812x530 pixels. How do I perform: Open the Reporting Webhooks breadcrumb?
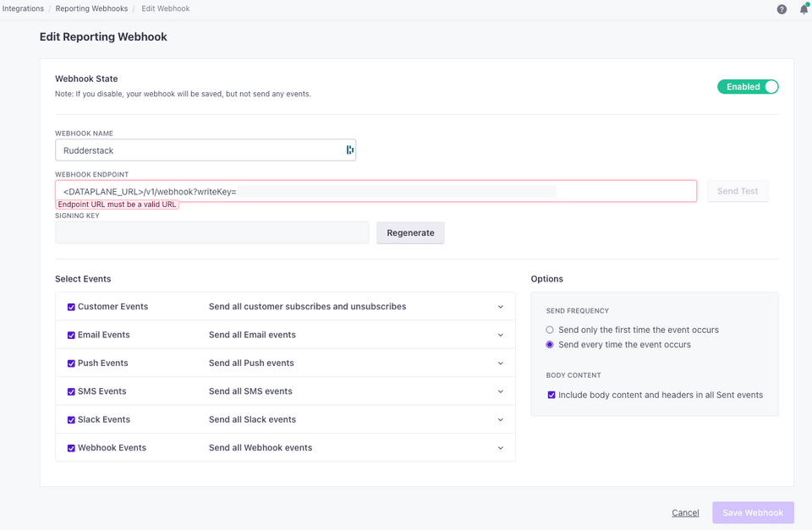pyautogui.click(x=91, y=8)
